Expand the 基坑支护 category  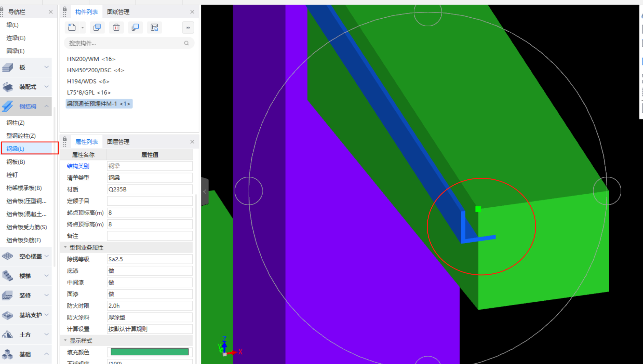(x=47, y=315)
